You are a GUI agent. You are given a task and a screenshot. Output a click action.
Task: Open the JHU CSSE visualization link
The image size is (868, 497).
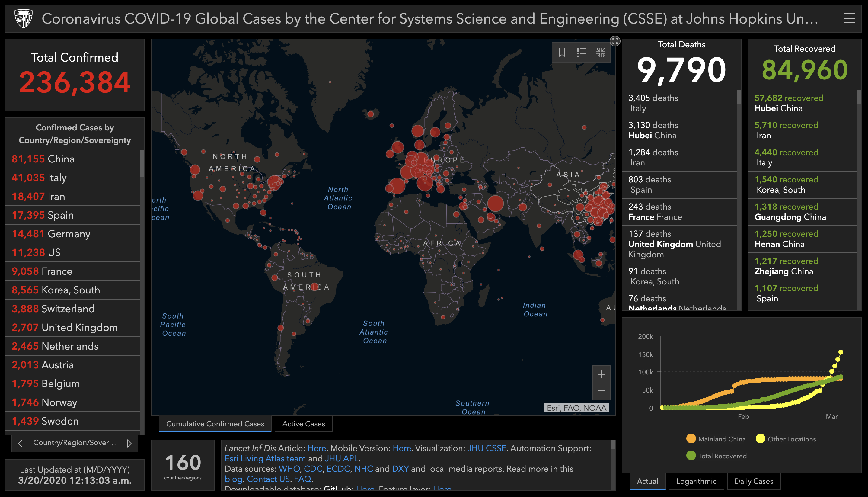486,448
